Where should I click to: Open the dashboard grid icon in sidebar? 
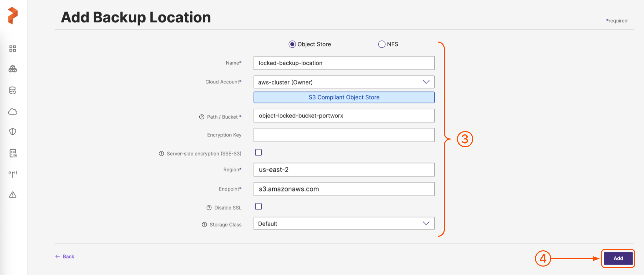pyautogui.click(x=12, y=49)
